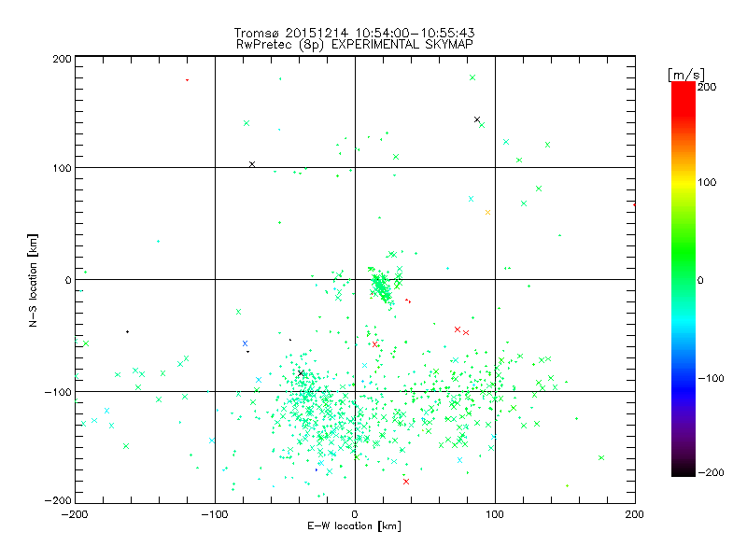The height and width of the screenshot is (560, 747).
Task: Click the 'N-S location [km]' axis label
Action: pos(33,280)
